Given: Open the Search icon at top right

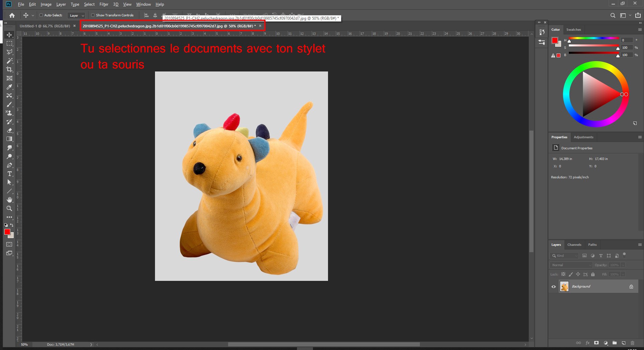Looking at the screenshot, I should 613,15.
